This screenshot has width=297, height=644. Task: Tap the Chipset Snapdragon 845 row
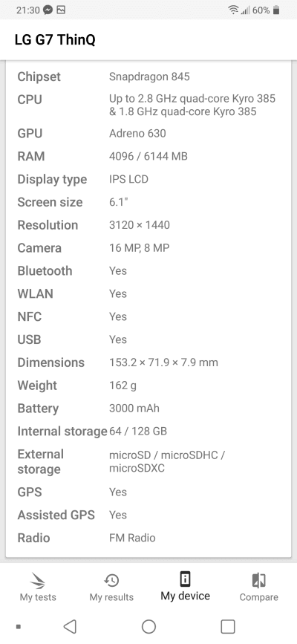(x=148, y=77)
